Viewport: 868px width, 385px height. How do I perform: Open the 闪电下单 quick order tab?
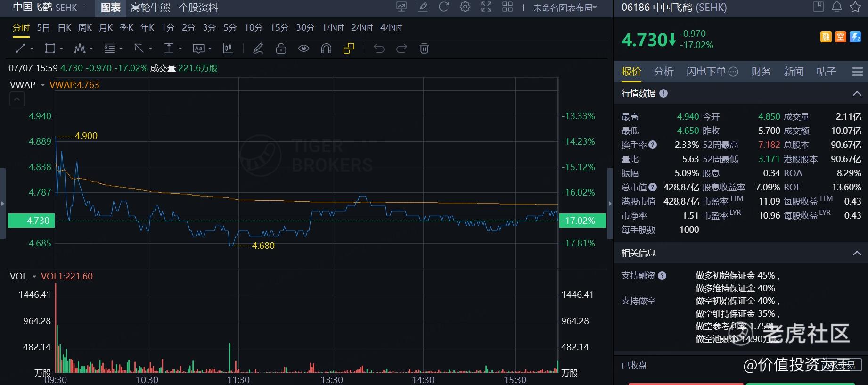pos(706,72)
